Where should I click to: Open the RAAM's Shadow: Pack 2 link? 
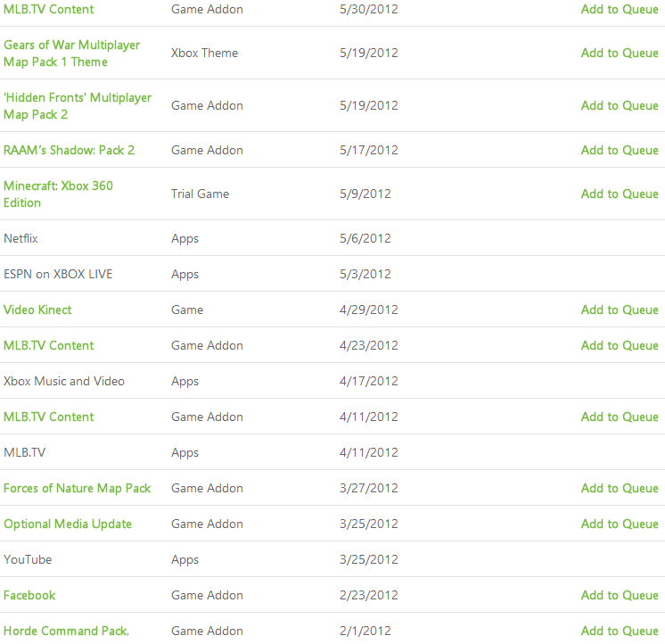point(70,150)
